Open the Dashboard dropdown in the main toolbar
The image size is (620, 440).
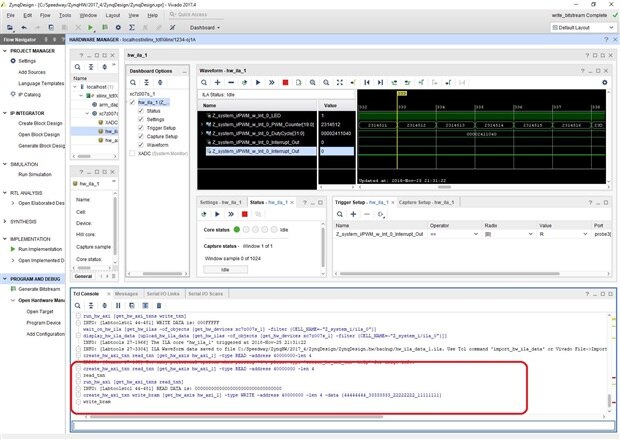[x=207, y=28]
